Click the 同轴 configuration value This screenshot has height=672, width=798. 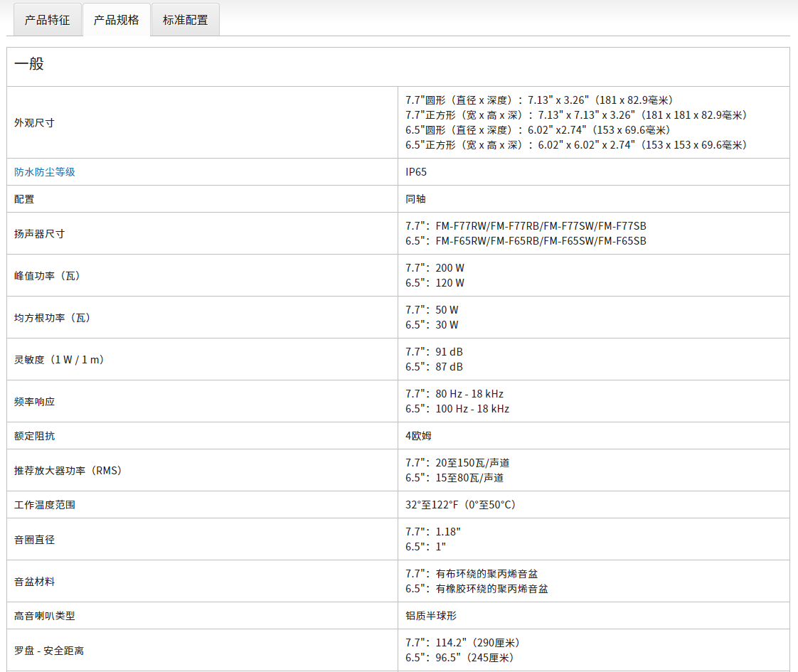tap(416, 199)
